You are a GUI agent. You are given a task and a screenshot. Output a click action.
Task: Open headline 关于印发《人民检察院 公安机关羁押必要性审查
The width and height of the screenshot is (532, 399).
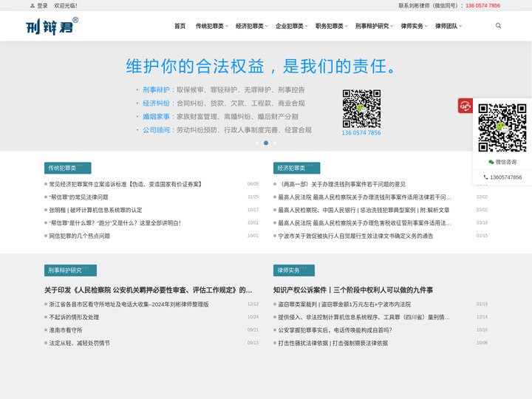click(149, 290)
